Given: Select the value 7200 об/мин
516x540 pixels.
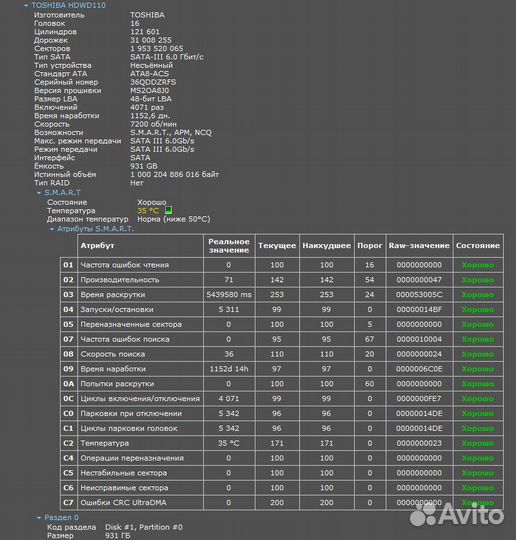Looking at the screenshot, I should click(x=153, y=124).
